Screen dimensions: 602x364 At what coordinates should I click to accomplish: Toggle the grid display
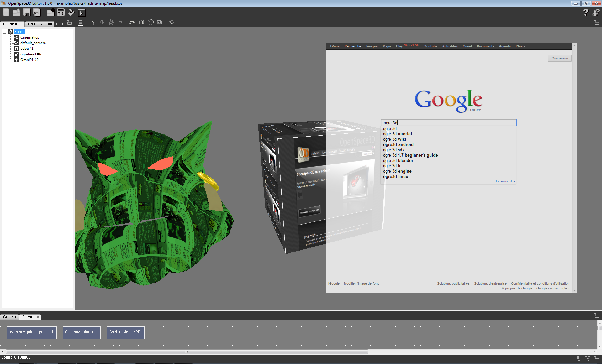pos(132,23)
